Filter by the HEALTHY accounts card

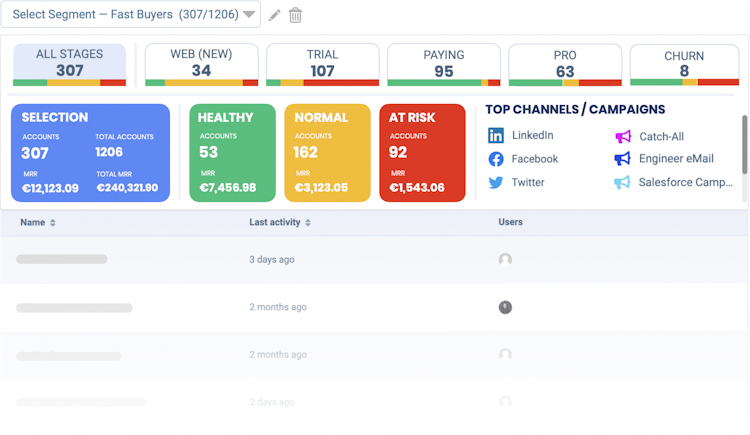[x=232, y=153]
